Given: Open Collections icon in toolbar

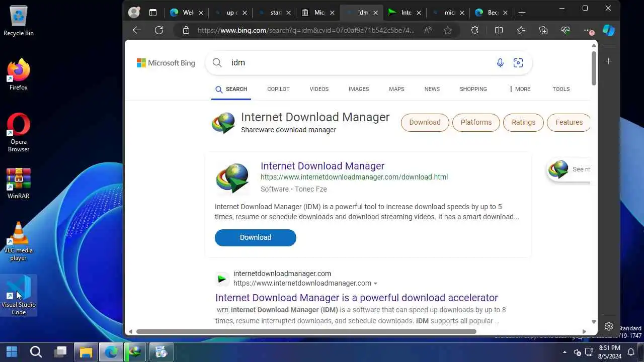Looking at the screenshot, I should click(543, 30).
